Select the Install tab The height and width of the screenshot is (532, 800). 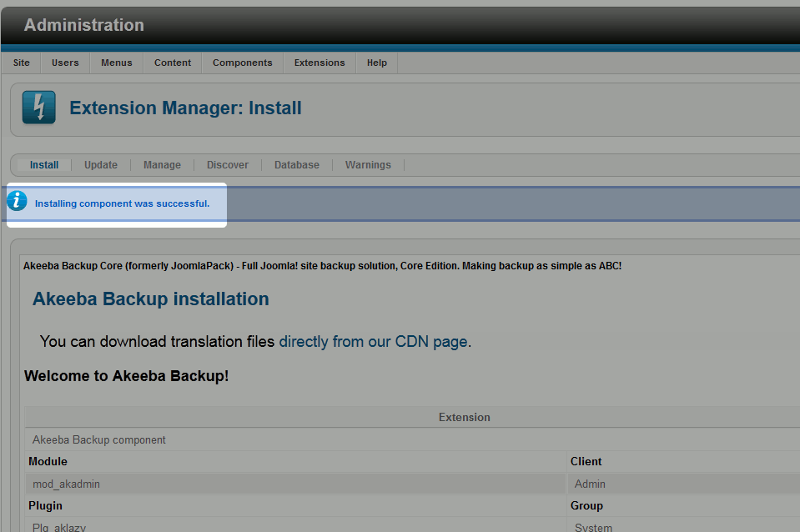pos(44,165)
